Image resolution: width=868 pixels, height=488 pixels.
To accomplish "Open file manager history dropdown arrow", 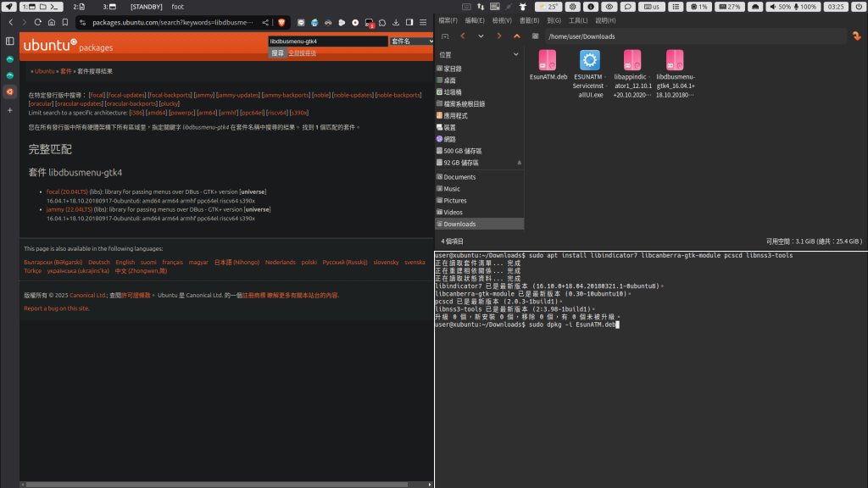I will (x=481, y=36).
